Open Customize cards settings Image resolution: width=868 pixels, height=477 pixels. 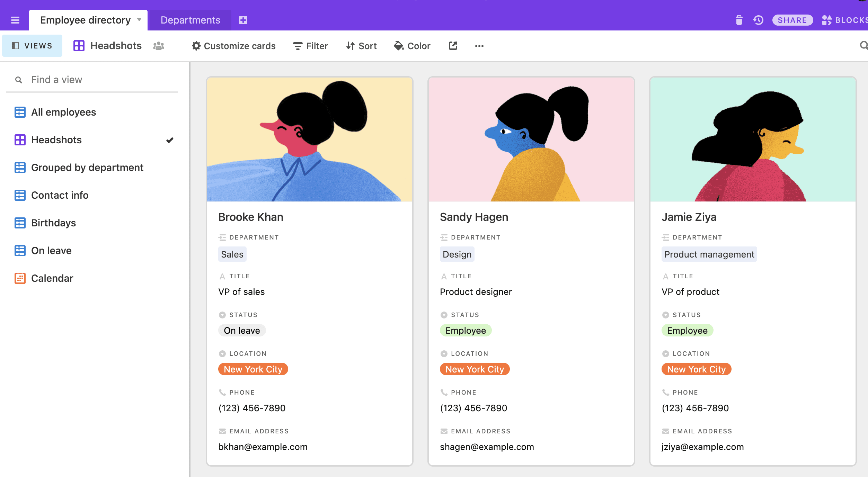(x=234, y=46)
